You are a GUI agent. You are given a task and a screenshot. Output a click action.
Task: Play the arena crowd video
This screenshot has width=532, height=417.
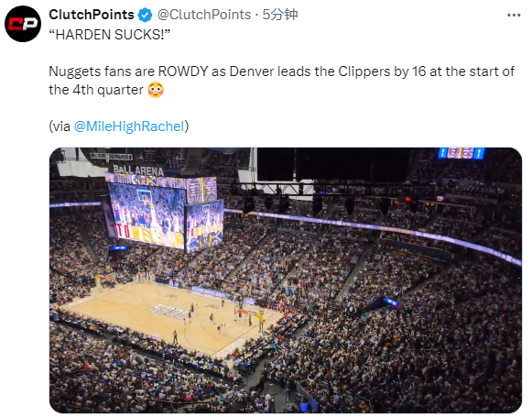tap(286, 280)
